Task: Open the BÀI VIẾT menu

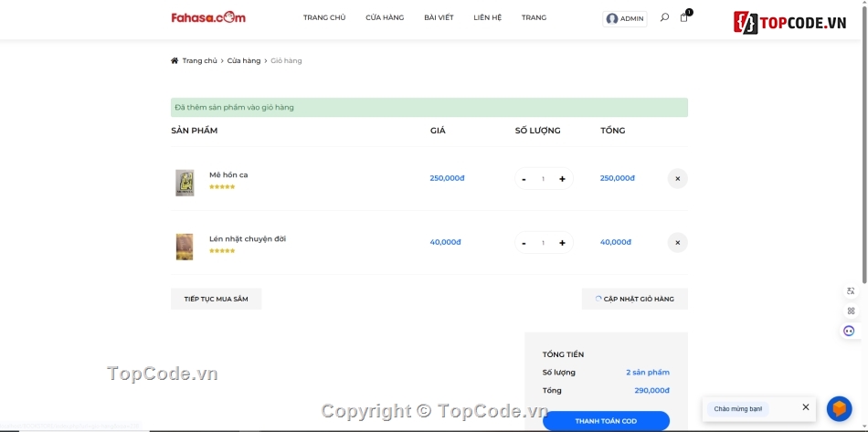Action: [439, 17]
